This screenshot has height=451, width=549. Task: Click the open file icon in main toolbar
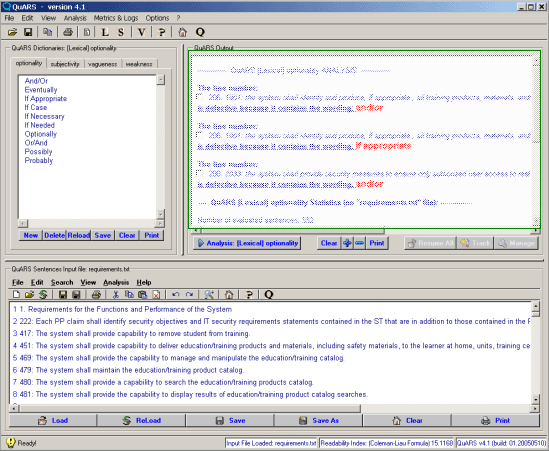(13, 33)
